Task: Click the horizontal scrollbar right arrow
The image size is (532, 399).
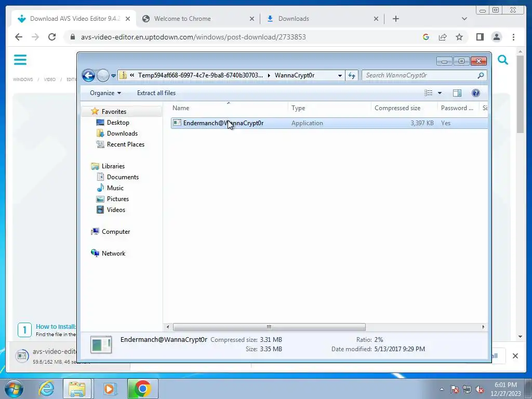Action: pyautogui.click(x=484, y=327)
